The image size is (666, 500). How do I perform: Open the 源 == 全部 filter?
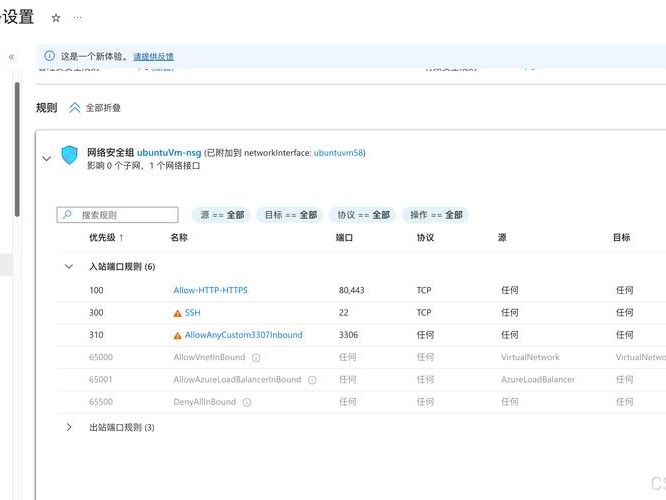coord(222,215)
